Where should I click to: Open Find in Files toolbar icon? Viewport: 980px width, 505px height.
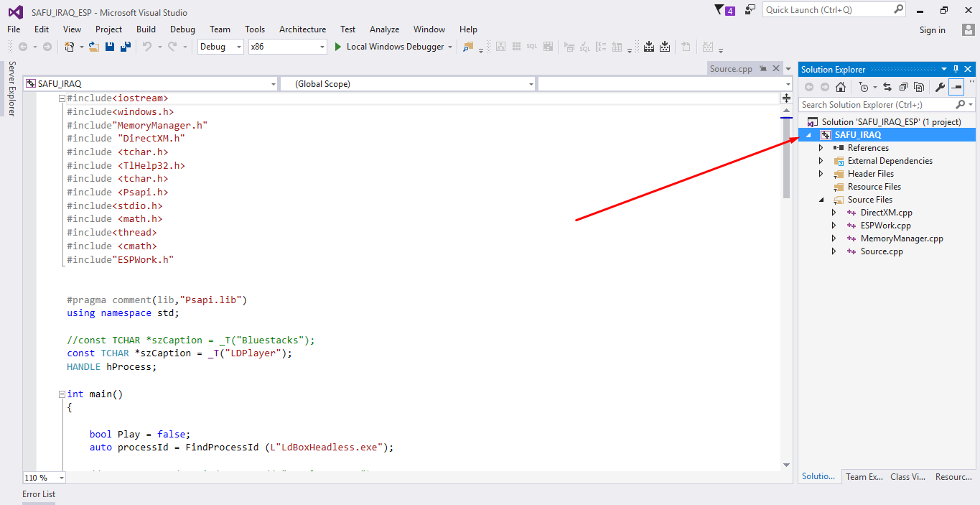(x=467, y=47)
